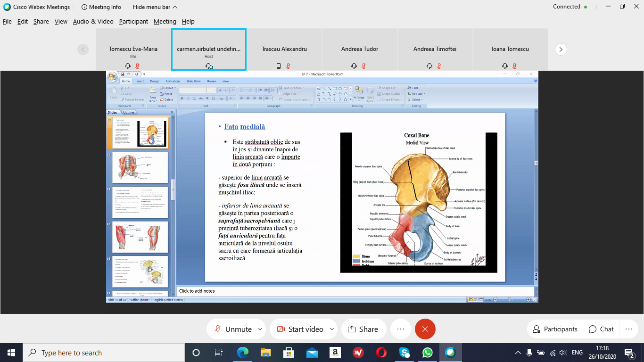Click the Save icon in quick access toolbar
Screen dimensions: 644x362
click(123, 74)
